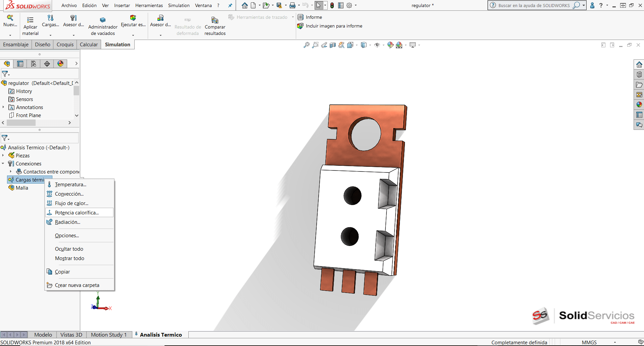Open the SOLIDWORKS Resources home icon in task pane
The image size is (644, 346).
639,64
